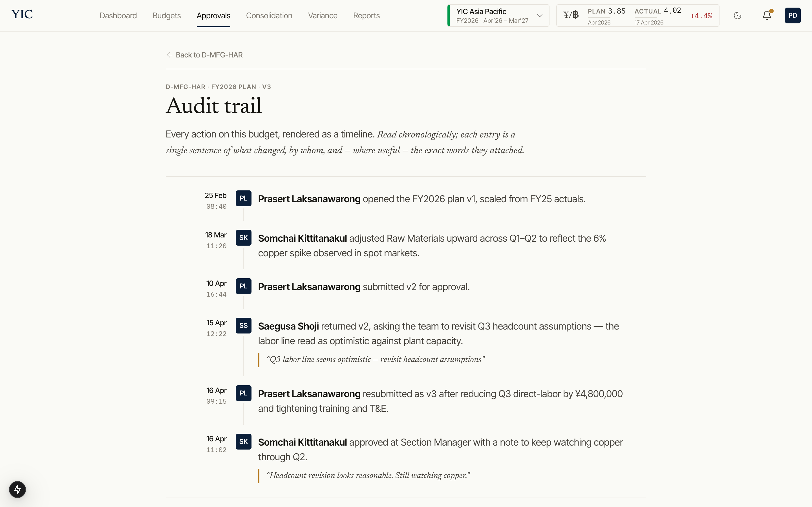
Task: Switch to the Approvals tab
Action: [213, 15]
